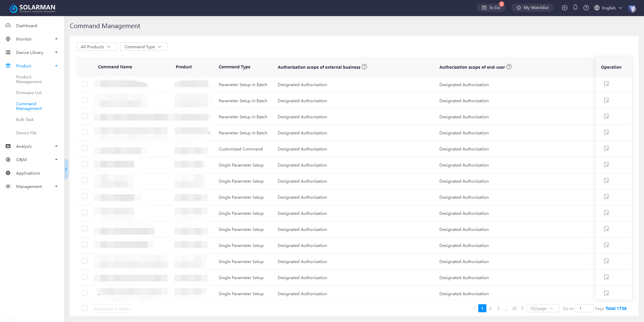Screen dimensions: 644x322
Task: Expand the Monitor menu
Action: point(32,39)
